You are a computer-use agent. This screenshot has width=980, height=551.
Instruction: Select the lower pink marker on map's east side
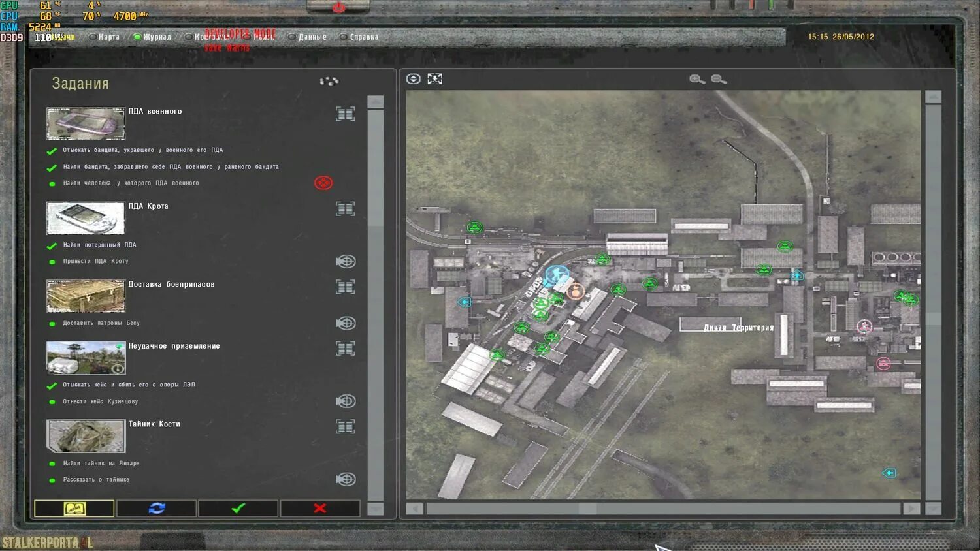(x=883, y=363)
